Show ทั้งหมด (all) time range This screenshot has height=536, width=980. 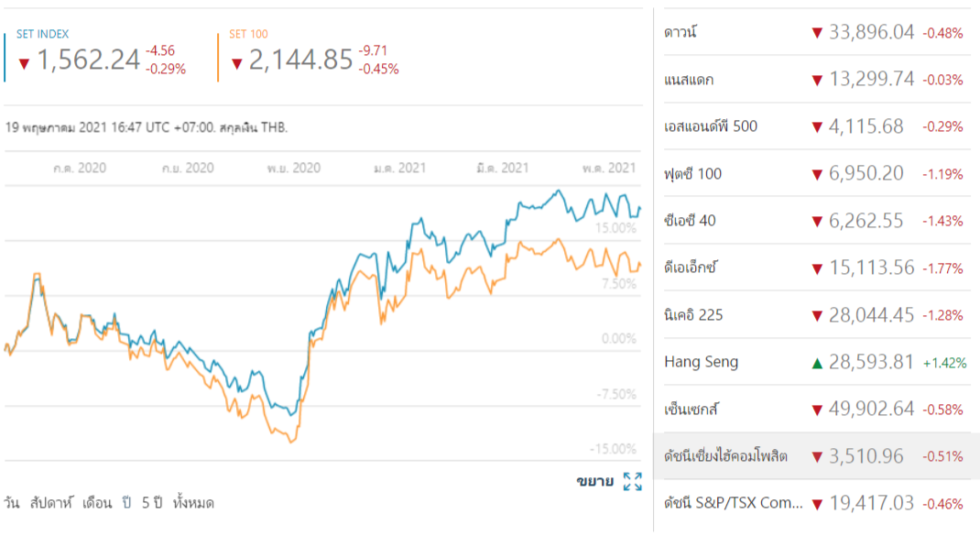pos(193,503)
